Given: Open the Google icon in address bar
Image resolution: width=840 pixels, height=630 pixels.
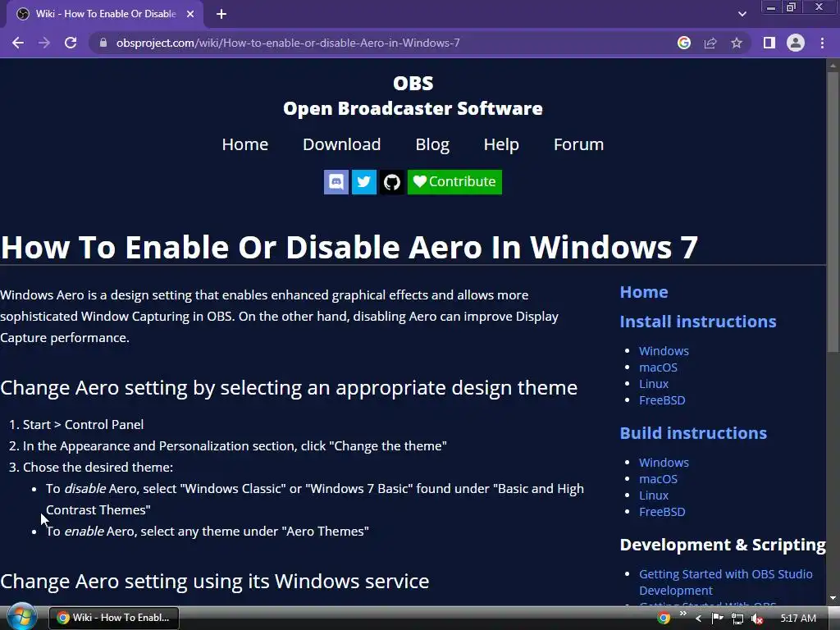Looking at the screenshot, I should [684, 43].
